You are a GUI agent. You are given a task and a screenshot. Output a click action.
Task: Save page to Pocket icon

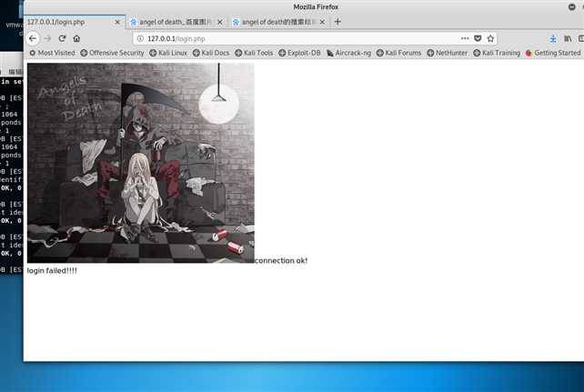478,38
